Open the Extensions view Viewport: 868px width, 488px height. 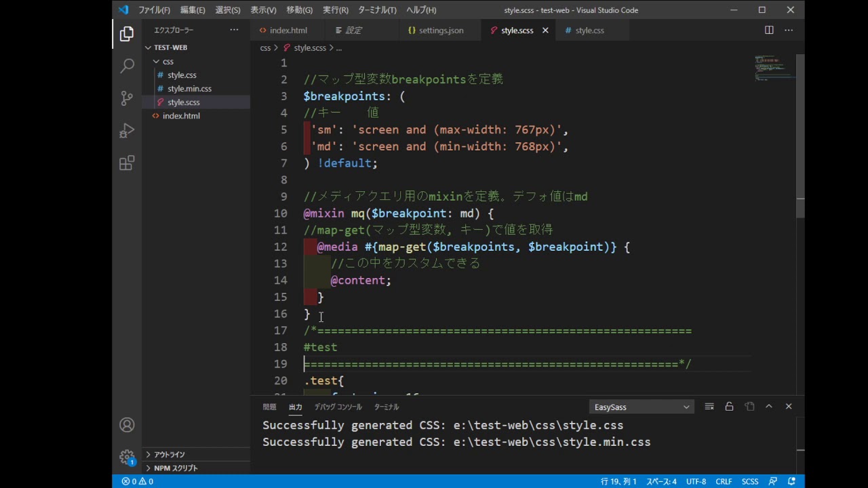127,163
